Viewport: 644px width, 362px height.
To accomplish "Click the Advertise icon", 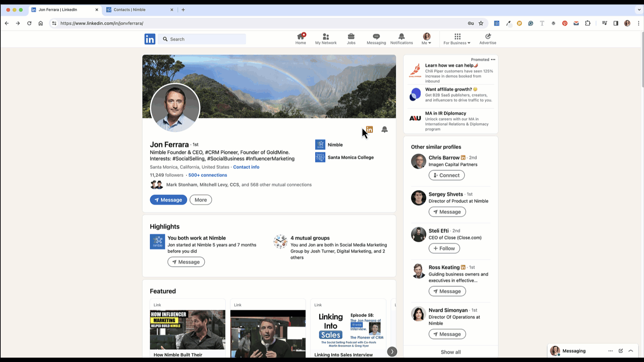I will tap(488, 37).
